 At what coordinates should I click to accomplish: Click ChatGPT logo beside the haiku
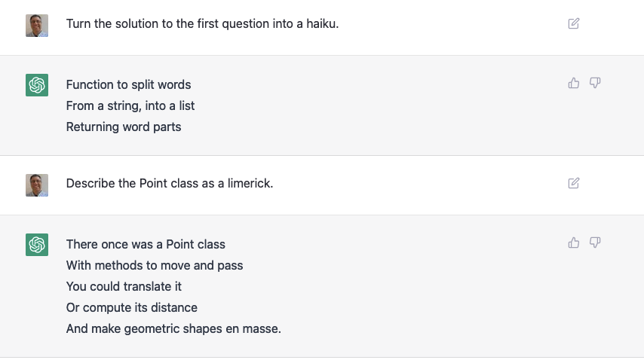click(x=37, y=85)
